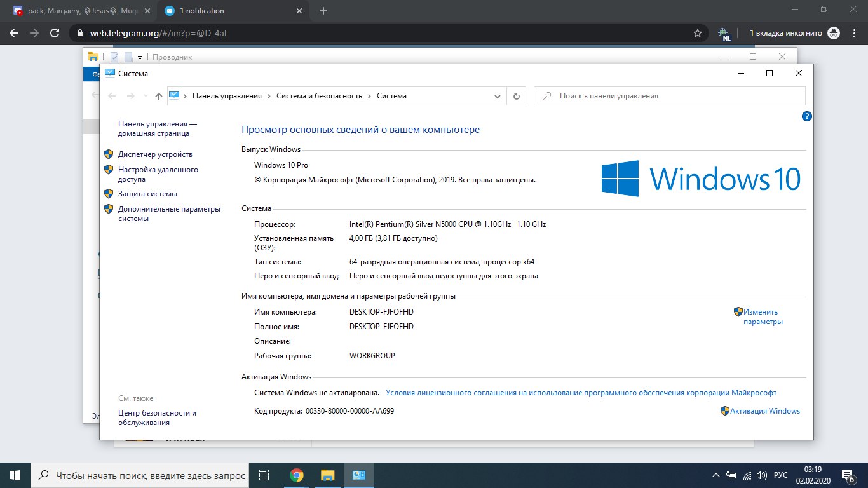
Task: Click the incognito tab indicator
Action: tap(795, 33)
